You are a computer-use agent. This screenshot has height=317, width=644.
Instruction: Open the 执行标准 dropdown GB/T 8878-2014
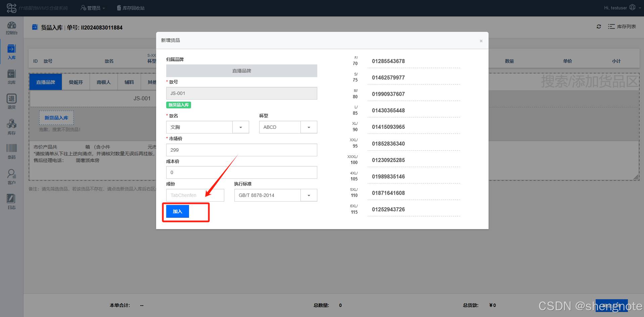point(309,196)
